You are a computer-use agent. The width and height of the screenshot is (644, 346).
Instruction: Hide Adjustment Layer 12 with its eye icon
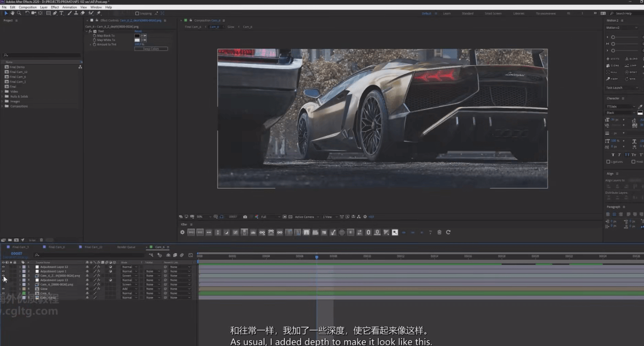point(3,267)
